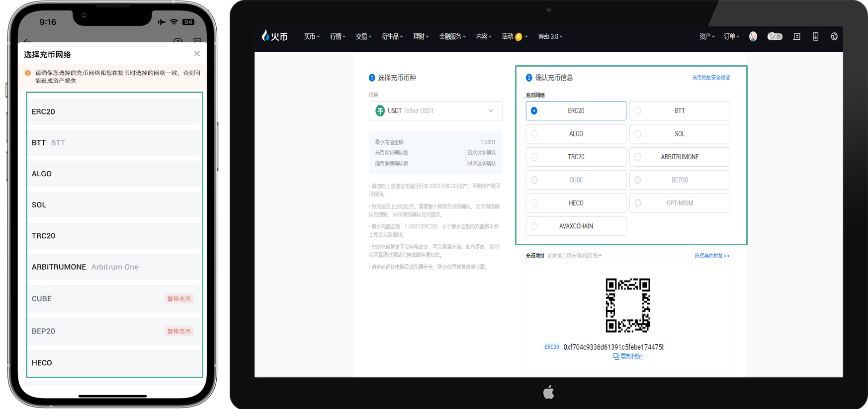
Task: Select the SOL network radio
Action: point(638,134)
